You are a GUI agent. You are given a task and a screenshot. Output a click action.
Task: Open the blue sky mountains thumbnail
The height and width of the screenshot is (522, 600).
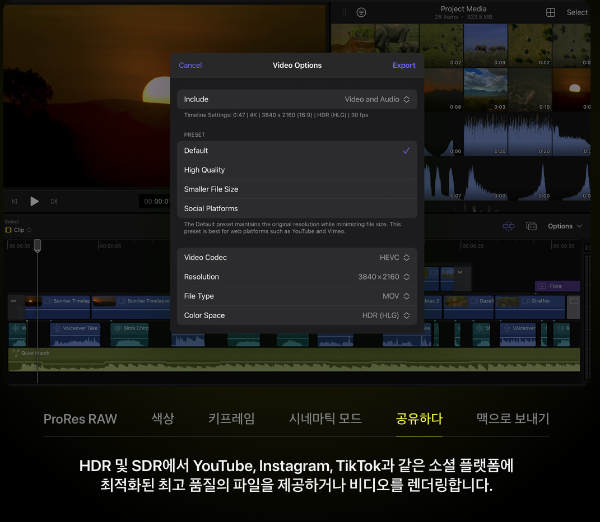(x=486, y=90)
